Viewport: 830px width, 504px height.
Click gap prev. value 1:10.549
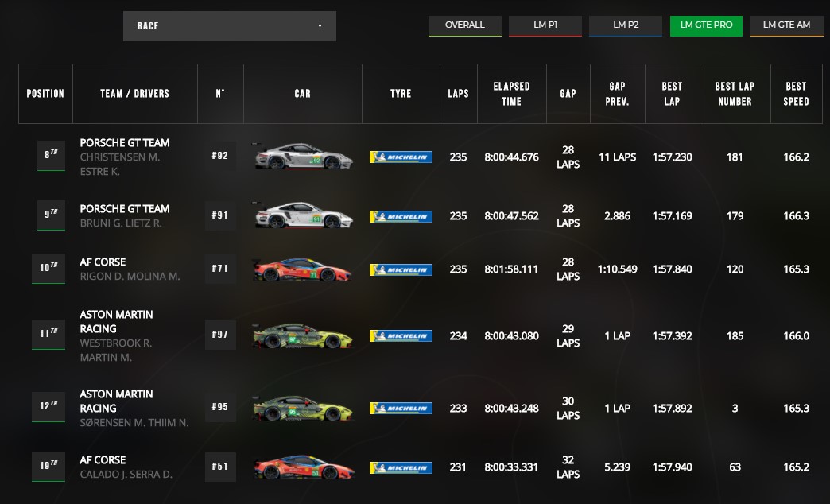tap(617, 269)
